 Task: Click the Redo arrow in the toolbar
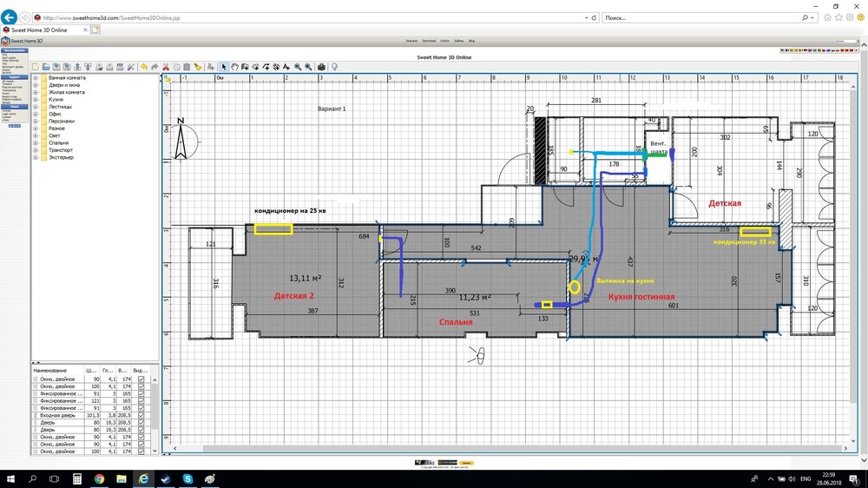pyautogui.click(x=155, y=67)
